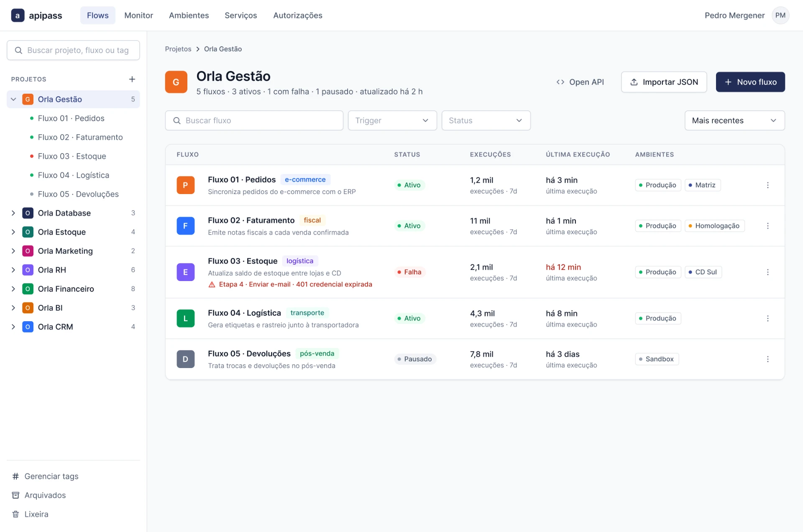Expand the Orla CRM project
Screen dimensions: 803x532
coord(13,327)
